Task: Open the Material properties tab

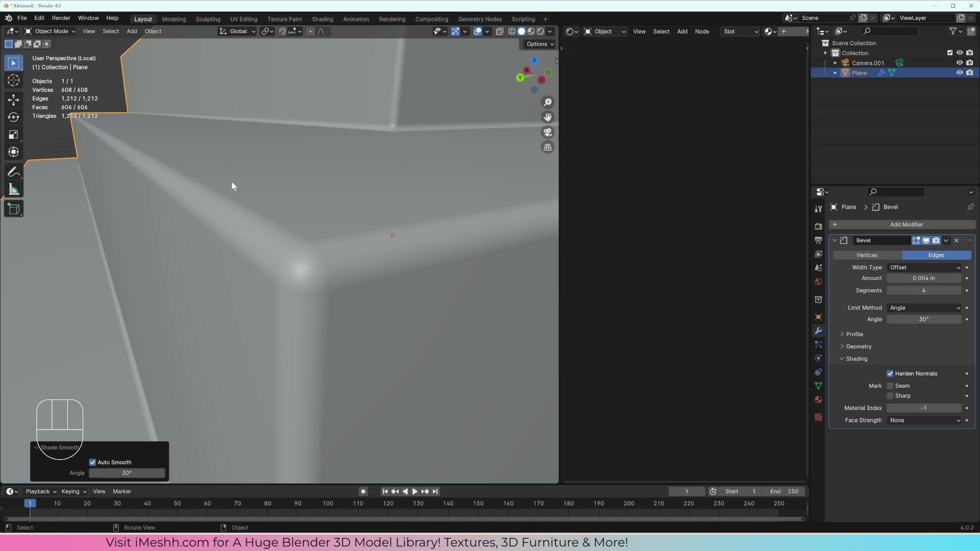Action: click(818, 399)
